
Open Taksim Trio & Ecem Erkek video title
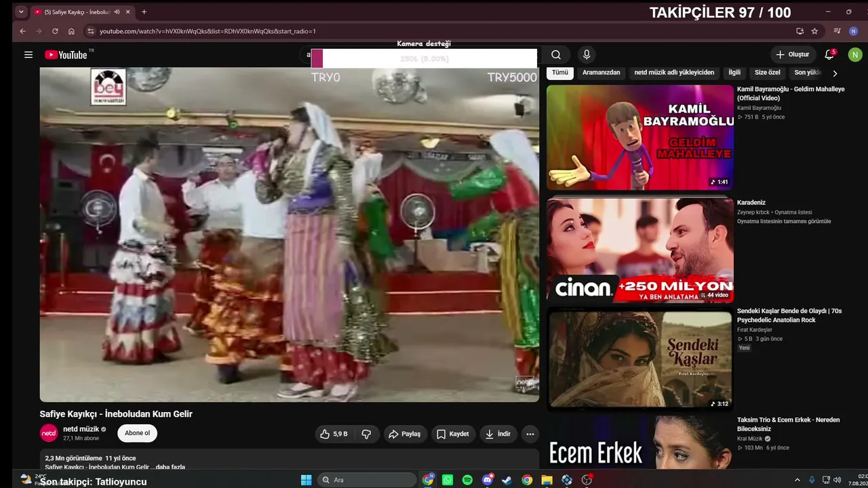(788, 424)
